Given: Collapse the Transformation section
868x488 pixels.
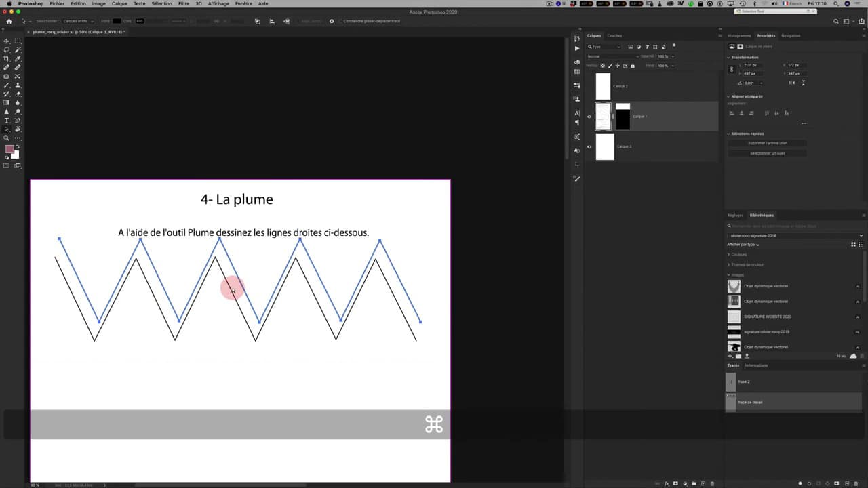Looking at the screenshot, I should [729, 57].
